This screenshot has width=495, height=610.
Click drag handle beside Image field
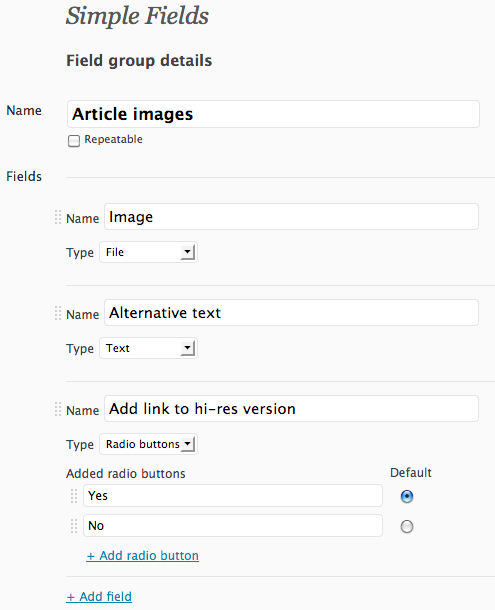pyautogui.click(x=58, y=217)
